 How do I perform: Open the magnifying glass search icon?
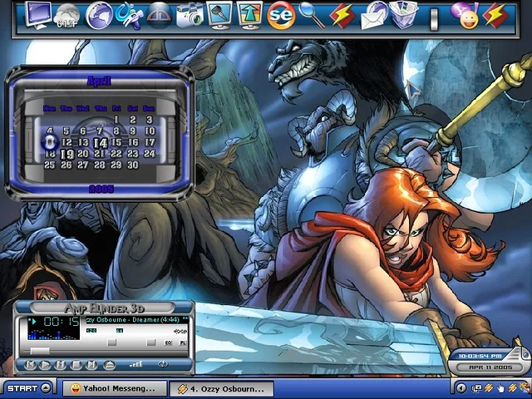point(311,15)
